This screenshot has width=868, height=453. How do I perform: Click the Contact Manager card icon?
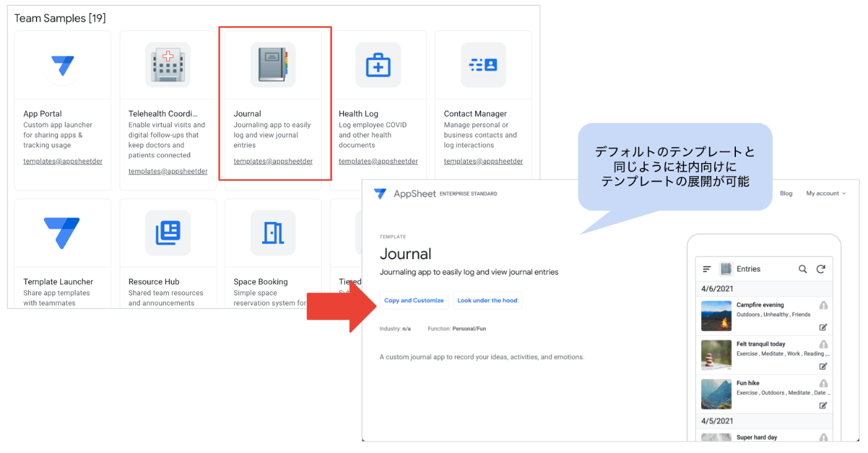[x=484, y=65]
